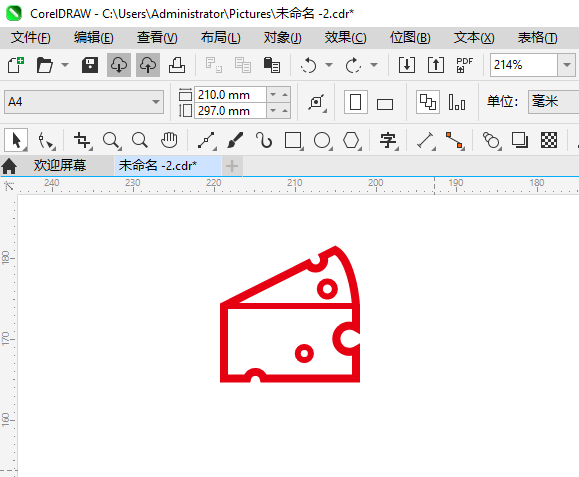Select the LiveSketch curve tool
Viewport: 579px width, 477px height.
point(264,141)
